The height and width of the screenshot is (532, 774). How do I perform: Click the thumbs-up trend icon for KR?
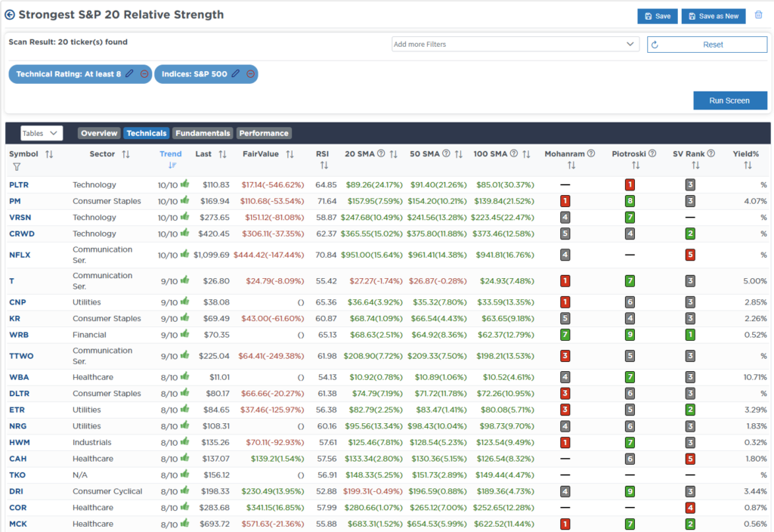pos(185,317)
